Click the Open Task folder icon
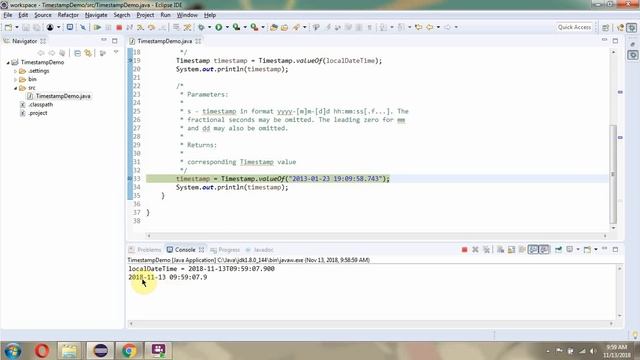 pos(284,27)
